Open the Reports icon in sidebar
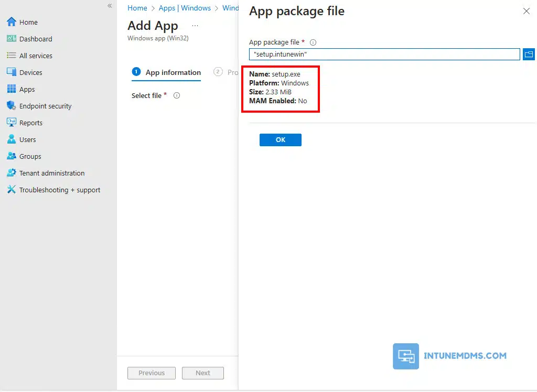The image size is (537, 392). tap(11, 123)
